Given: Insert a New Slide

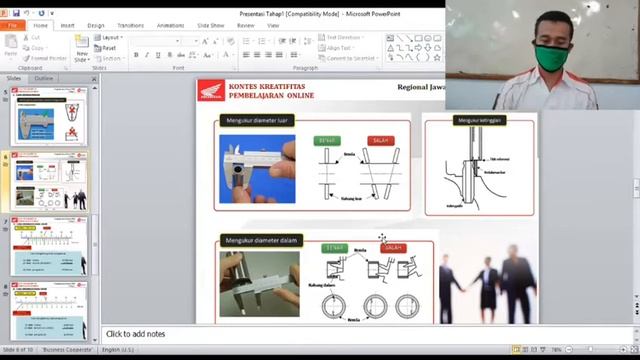Looking at the screenshot, I should click(82, 48).
